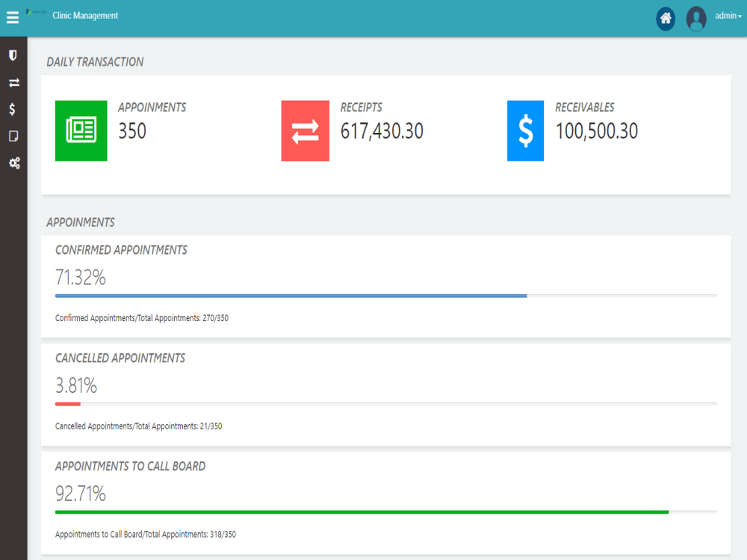747x560 pixels.
Task: Click the green Call Board progress bar
Action: (x=362, y=512)
